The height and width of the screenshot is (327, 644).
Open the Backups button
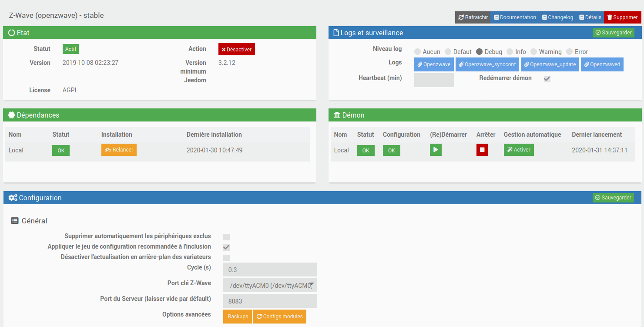(238, 317)
